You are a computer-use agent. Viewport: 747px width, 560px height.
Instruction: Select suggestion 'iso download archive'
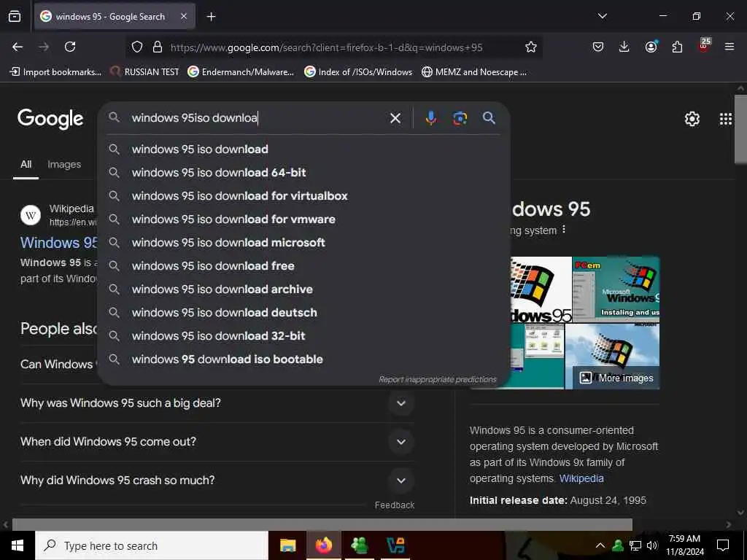[x=304, y=289]
